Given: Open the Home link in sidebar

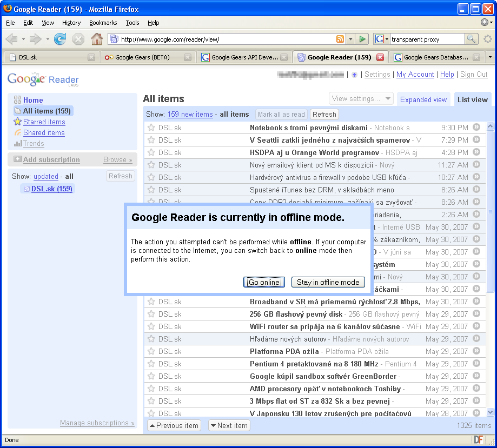Looking at the screenshot, I should tap(33, 100).
